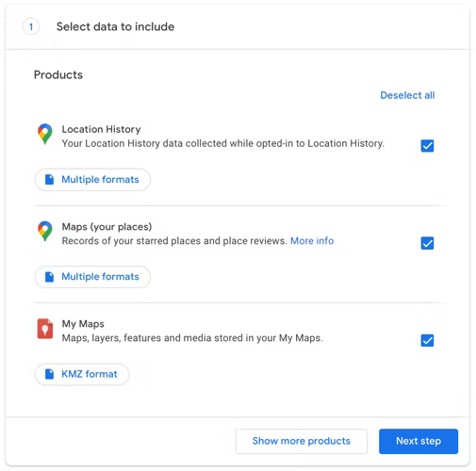Screen dimensions: 476x471
Task: Click Show more products button
Action: pos(302,441)
